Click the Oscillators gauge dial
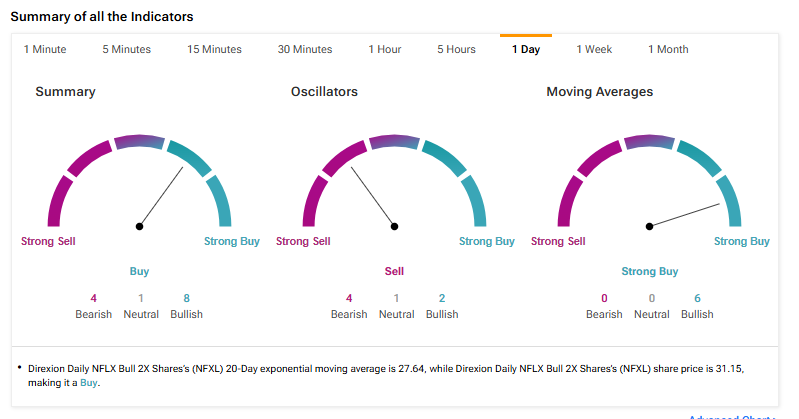This screenshot has width=799, height=419. click(395, 182)
